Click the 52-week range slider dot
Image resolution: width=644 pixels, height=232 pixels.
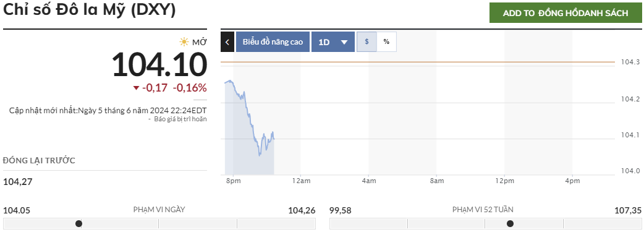click(x=510, y=224)
